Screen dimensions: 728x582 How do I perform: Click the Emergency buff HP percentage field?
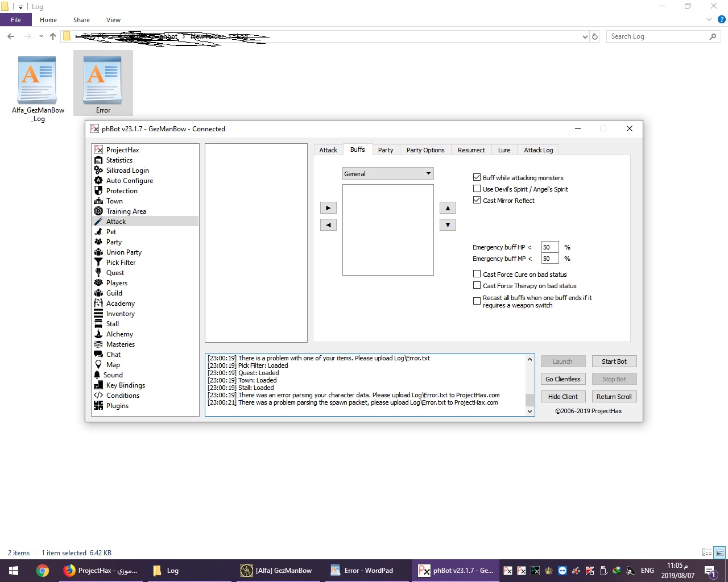[549, 247]
